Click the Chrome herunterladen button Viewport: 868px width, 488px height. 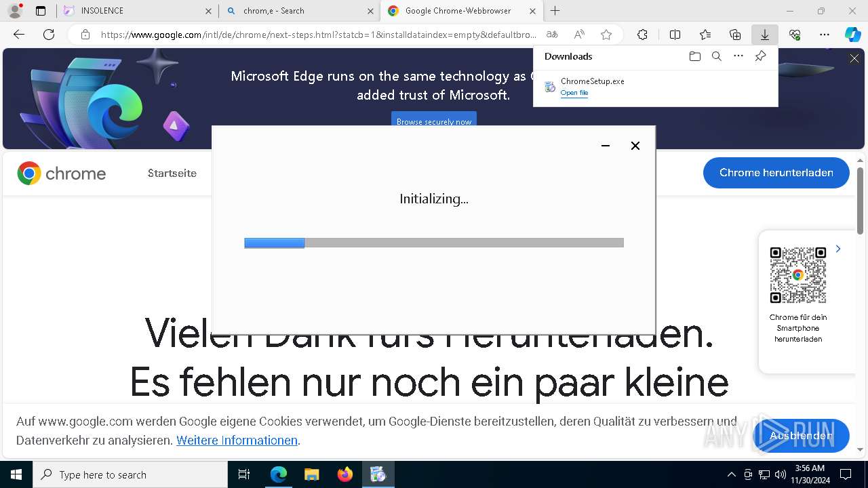pos(776,173)
